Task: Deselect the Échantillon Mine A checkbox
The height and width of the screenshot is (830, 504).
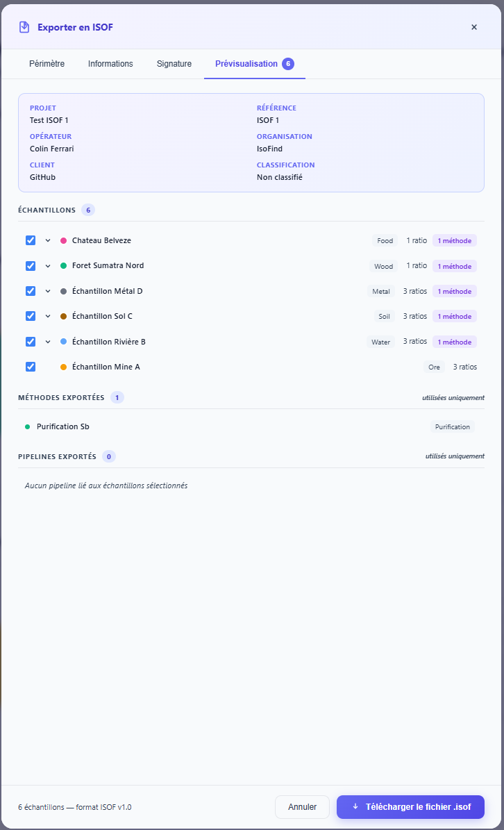Action: pyautogui.click(x=31, y=367)
